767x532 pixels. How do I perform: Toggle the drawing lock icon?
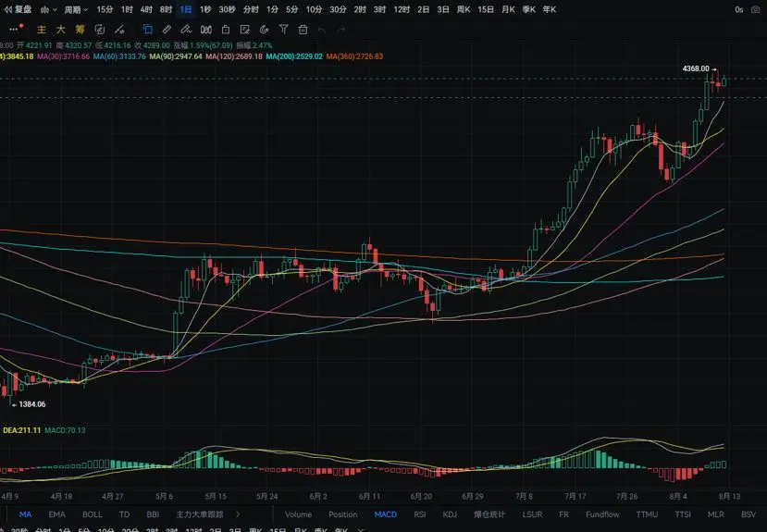point(226,30)
